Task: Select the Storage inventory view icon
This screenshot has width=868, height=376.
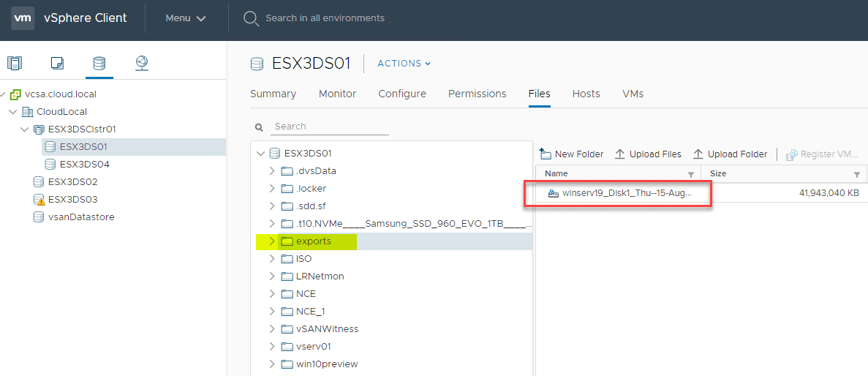Action: (x=99, y=63)
